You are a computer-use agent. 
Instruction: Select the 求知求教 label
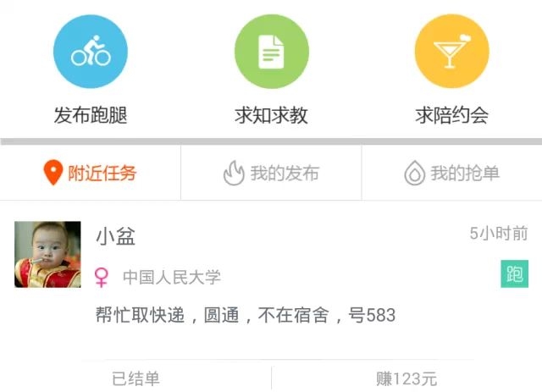click(x=271, y=115)
